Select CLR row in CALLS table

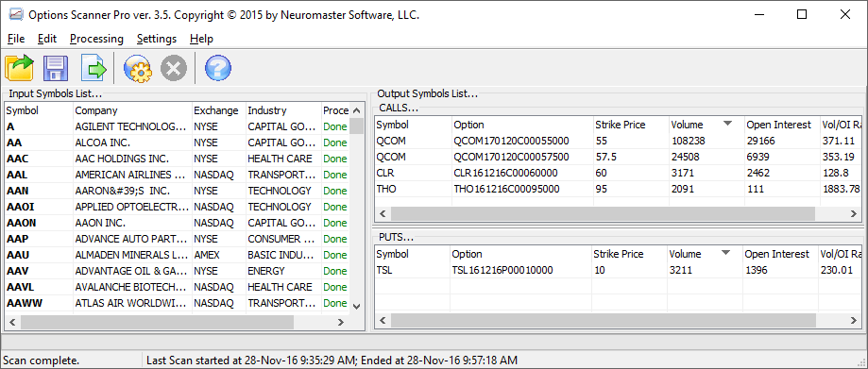(x=619, y=173)
